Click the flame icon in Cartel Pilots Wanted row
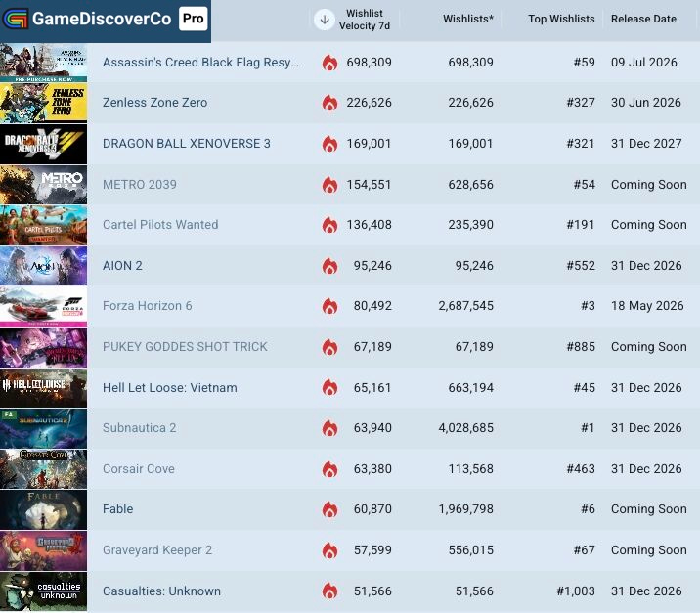This screenshot has height=613, width=700. (329, 225)
